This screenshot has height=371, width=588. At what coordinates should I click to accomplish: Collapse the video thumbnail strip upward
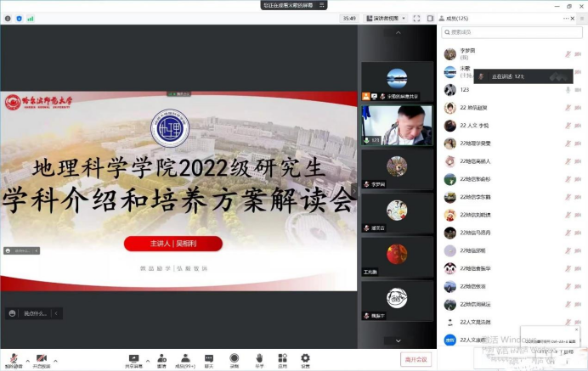pos(396,34)
